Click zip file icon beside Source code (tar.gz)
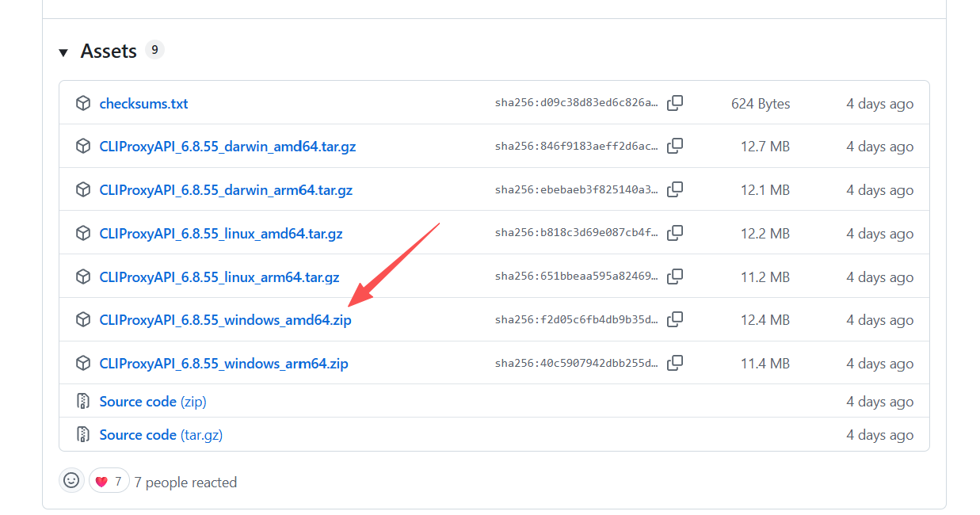 [x=83, y=434]
